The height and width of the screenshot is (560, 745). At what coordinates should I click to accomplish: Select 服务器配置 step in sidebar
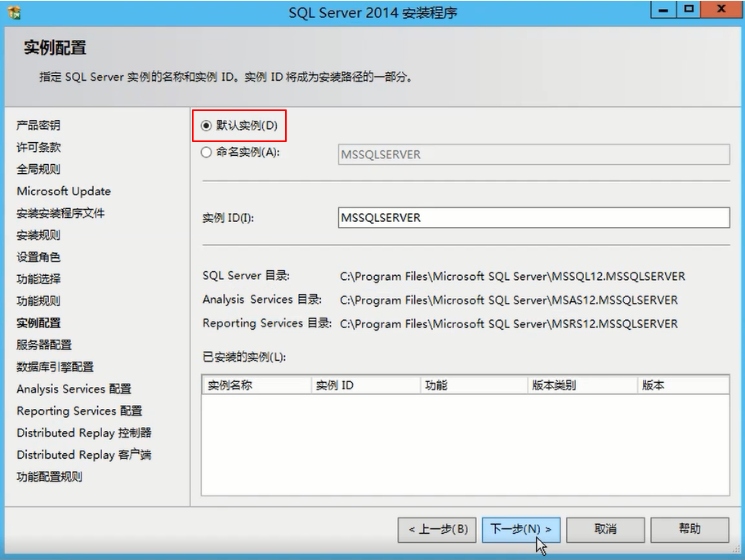(44, 344)
